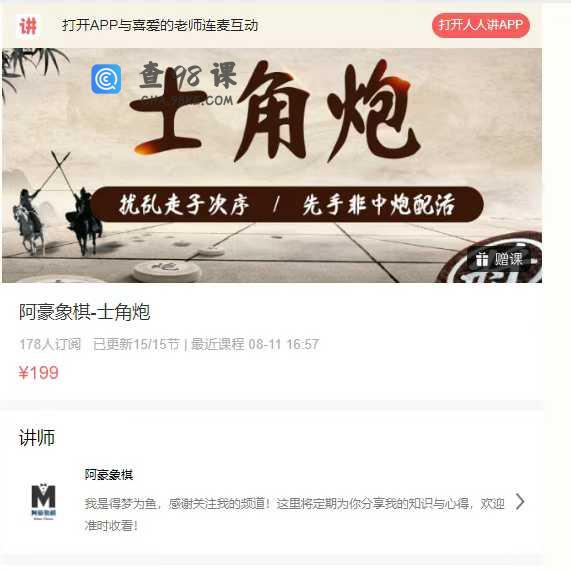571x571 pixels.
Task: Open the 打开人人讲APP button
Action: coord(480,25)
